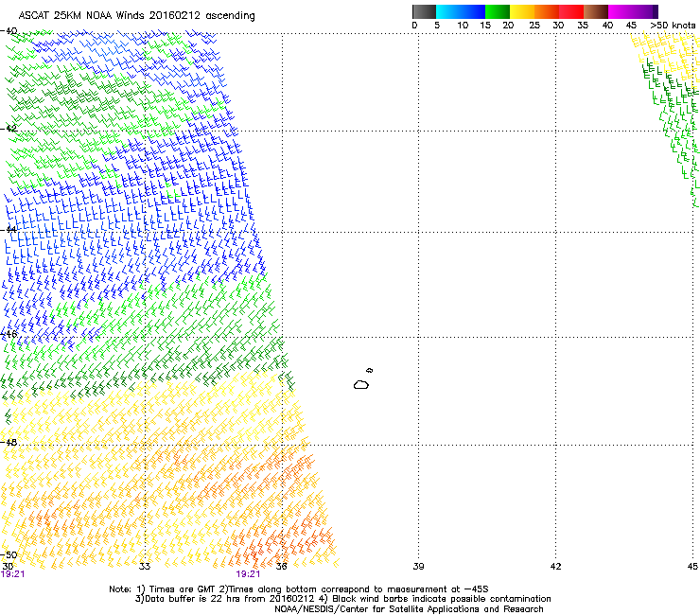Screen dimensions: 700x615
Task: Click the "NOAA/NESDIS/Center for Satellite Applications and Research" credit
Action: click(x=409, y=609)
